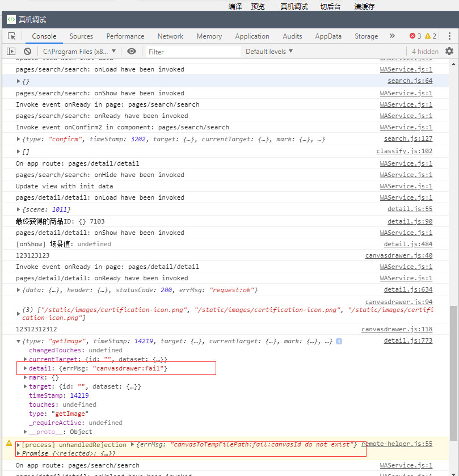Image resolution: width=459 pixels, height=476 pixels.
Task: Toggle the console sidebar panel icon
Action: click(11, 51)
